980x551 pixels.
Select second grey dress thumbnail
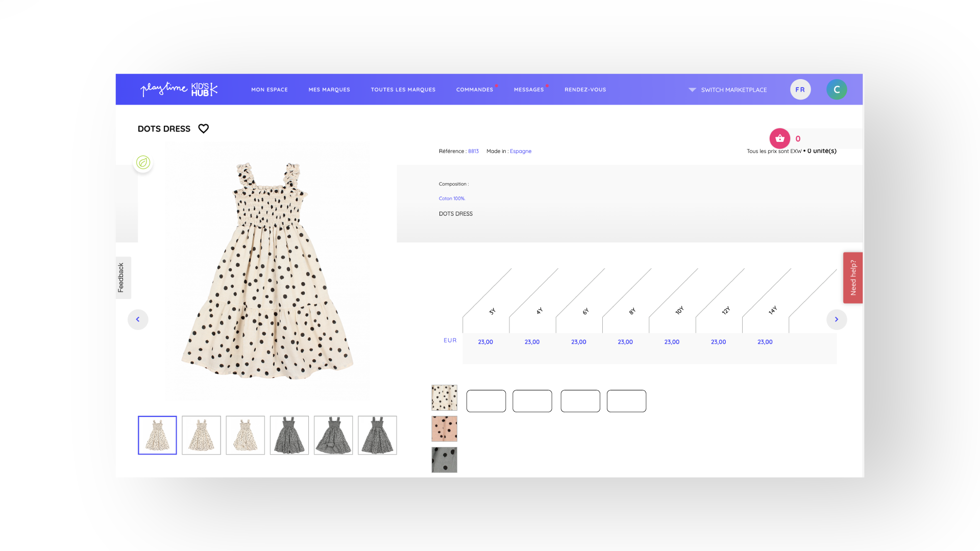click(333, 435)
